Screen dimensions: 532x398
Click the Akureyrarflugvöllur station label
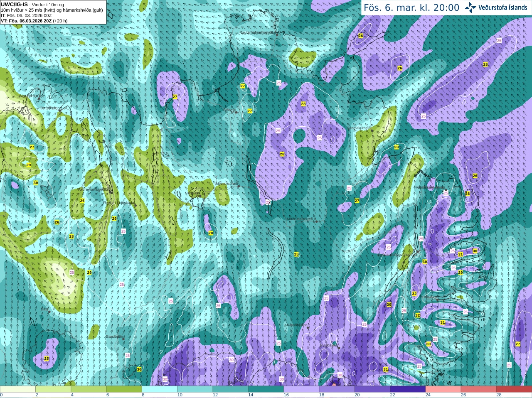(94, 189)
